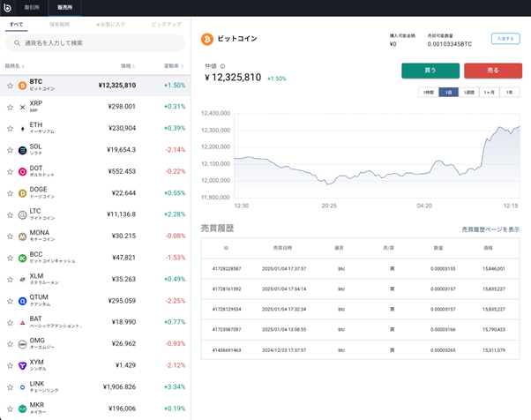Toggle favorite star for ETH
Screen dimensions: 531x420
(x=10, y=129)
